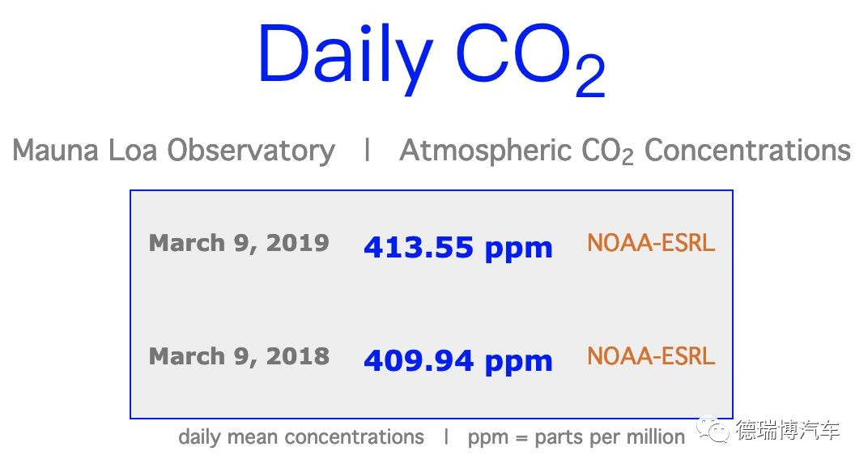The height and width of the screenshot is (468, 868).
Task: Open the NOAA-ESRL link for March 9, 2018
Action: click(651, 355)
